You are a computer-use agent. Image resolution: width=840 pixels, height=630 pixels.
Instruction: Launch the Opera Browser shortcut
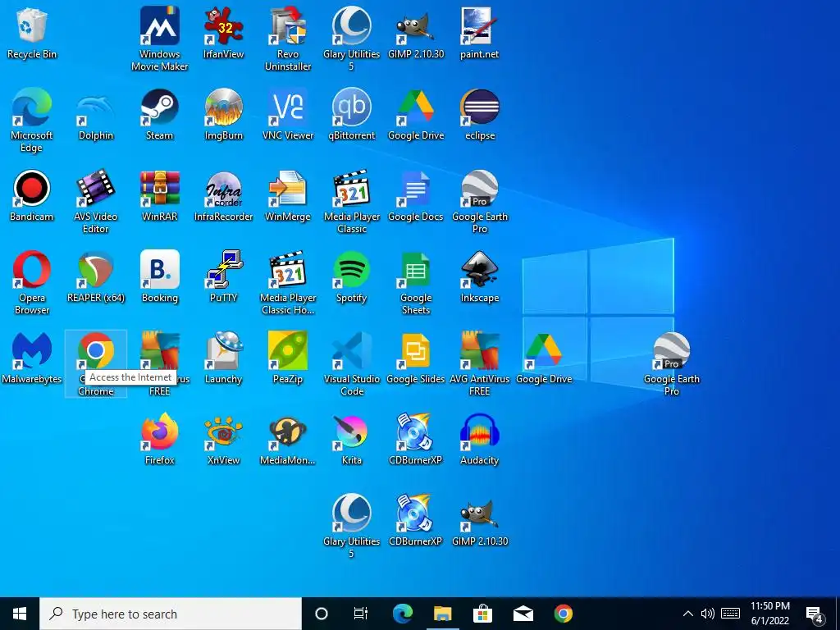tap(32, 282)
